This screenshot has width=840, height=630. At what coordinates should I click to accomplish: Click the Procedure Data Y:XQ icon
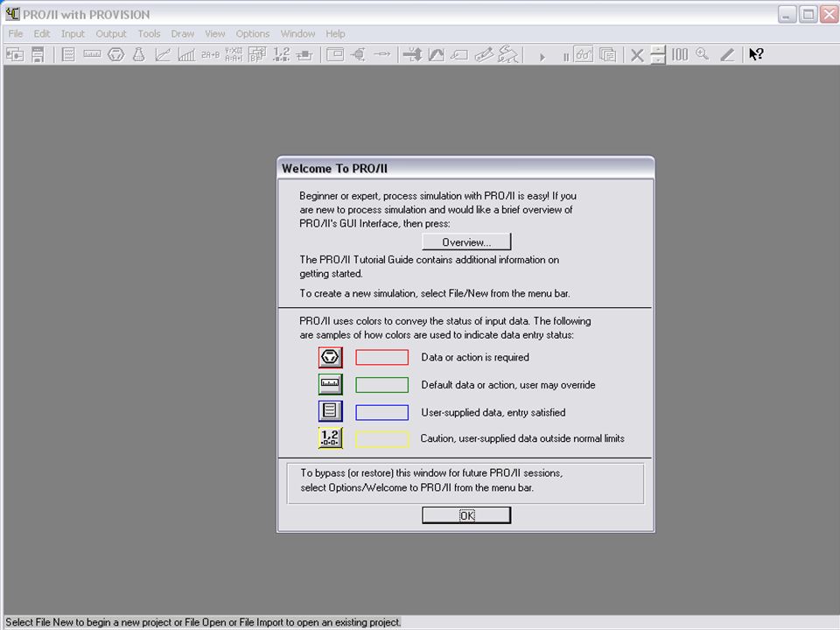[234, 54]
